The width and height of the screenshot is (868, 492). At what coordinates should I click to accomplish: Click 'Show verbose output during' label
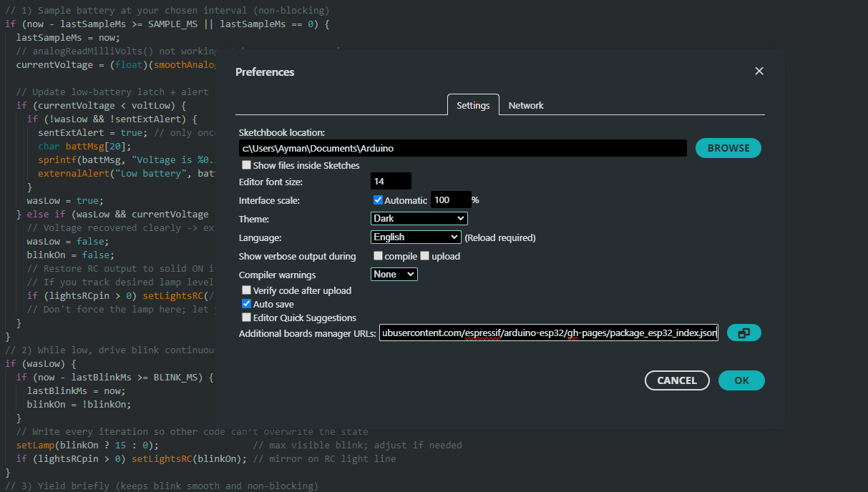297,256
